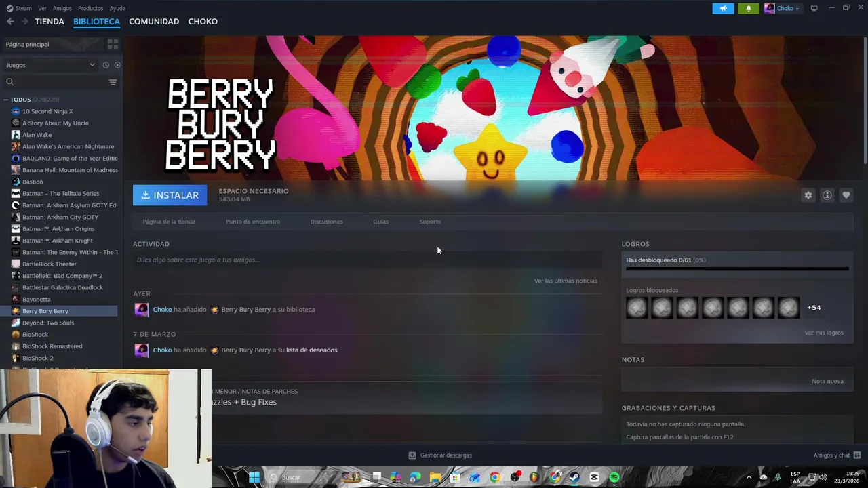The height and width of the screenshot is (488, 868).
Task: Open File Explorer from taskbar
Action: (435, 477)
